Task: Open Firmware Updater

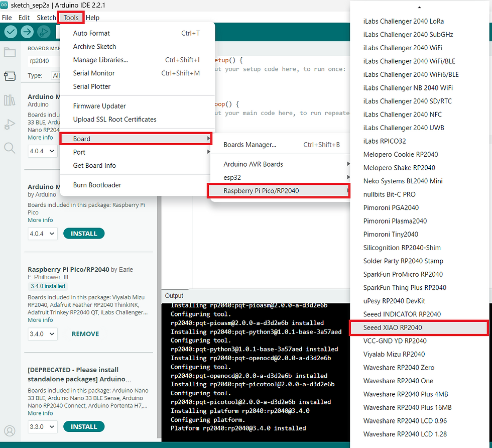Action: point(137,106)
